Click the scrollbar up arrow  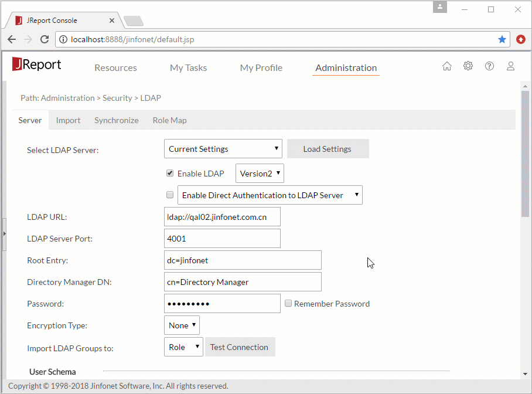coord(525,87)
